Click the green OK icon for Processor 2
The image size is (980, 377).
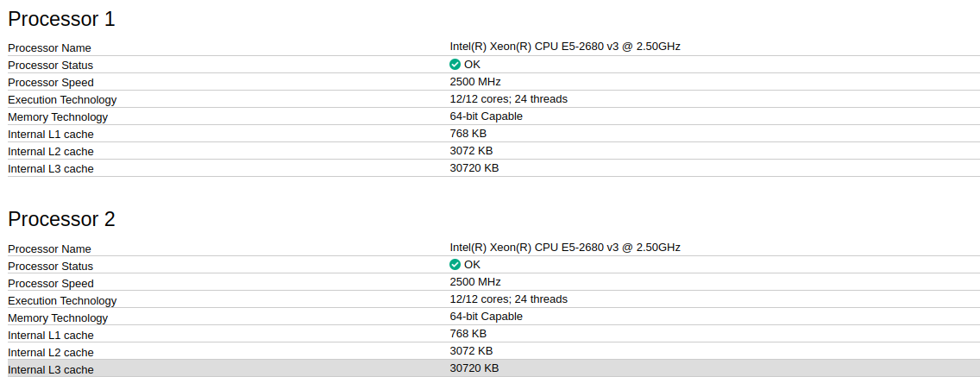(455, 265)
